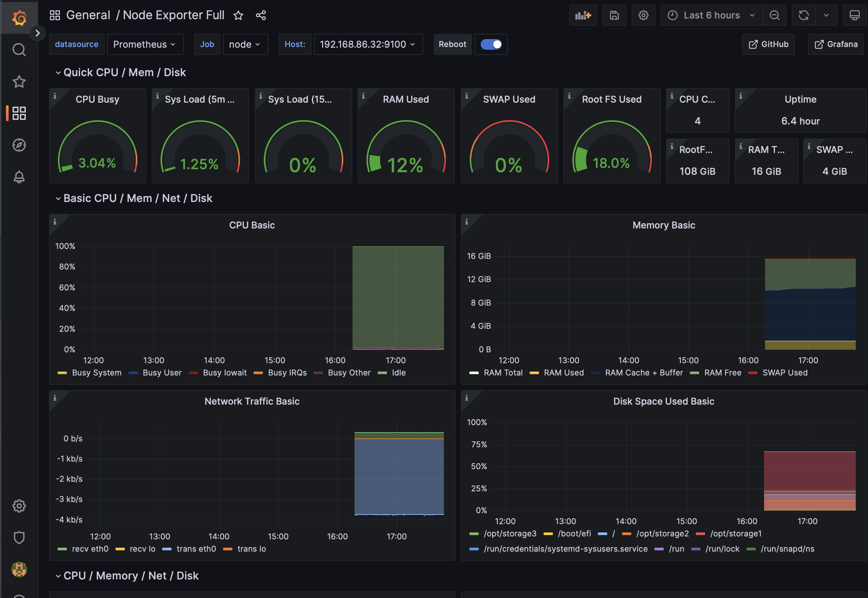Open the search magnifier in the sidebar

tap(19, 49)
